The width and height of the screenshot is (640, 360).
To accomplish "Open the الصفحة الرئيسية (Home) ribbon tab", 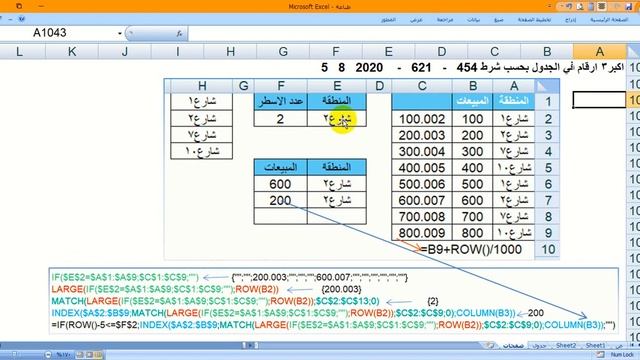I will coord(609,20).
